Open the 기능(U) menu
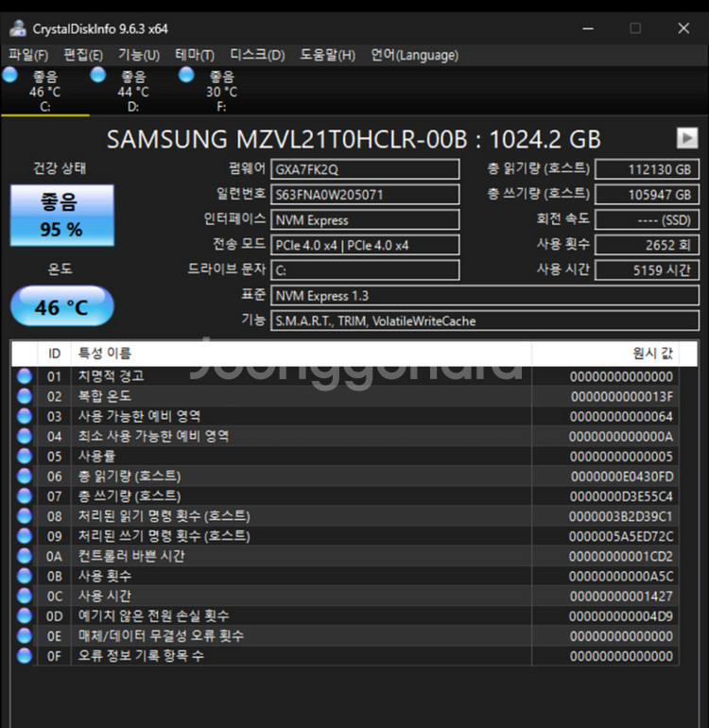Image resolution: width=709 pixels, height=728 pixels. click(x=139, y=55)
